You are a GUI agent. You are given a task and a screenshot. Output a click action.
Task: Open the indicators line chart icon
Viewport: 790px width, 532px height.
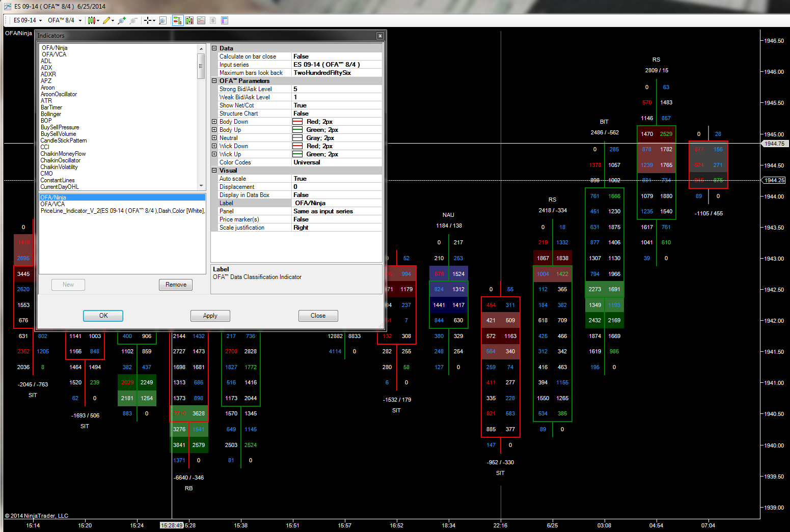click(201, 20)
